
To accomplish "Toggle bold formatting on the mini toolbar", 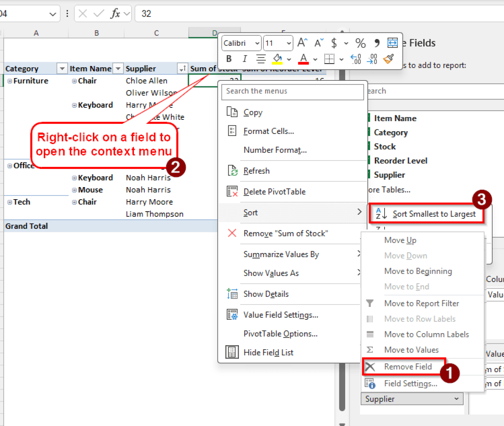I will [x=229, y=59].
